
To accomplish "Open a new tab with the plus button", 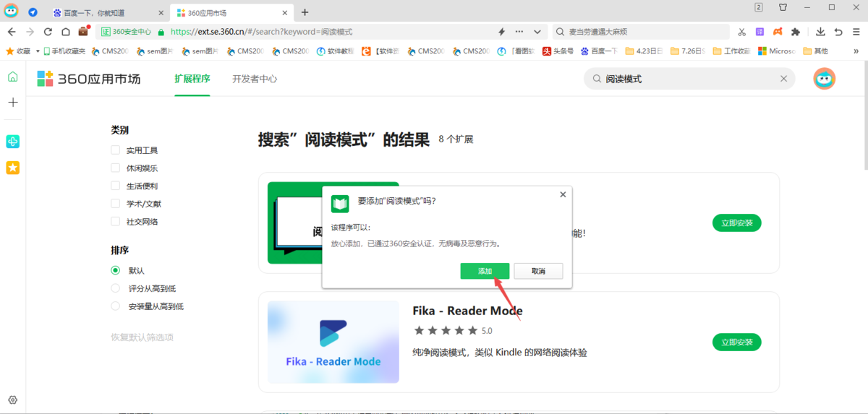I will tap(305, 12).
